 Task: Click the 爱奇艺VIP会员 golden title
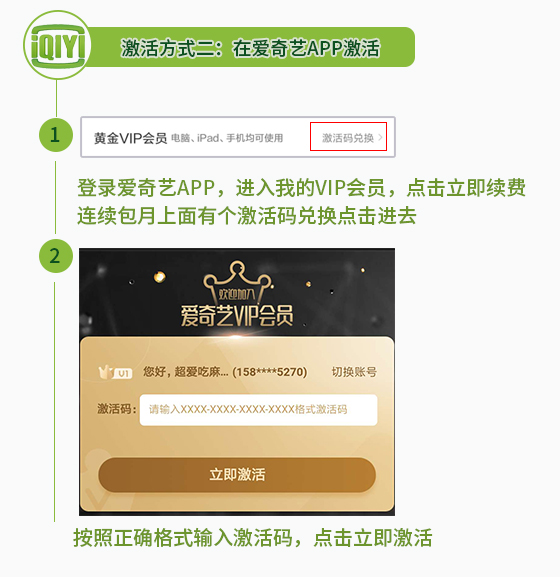pos(237,316)
